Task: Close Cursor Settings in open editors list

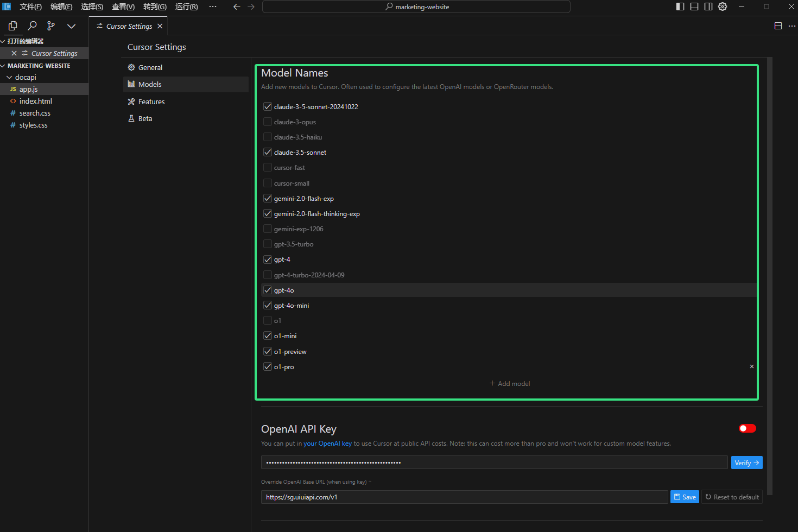Action: click(14, 53)
